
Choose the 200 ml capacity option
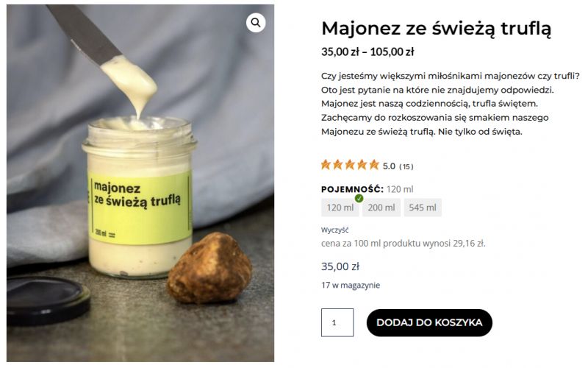click(381, 208)
